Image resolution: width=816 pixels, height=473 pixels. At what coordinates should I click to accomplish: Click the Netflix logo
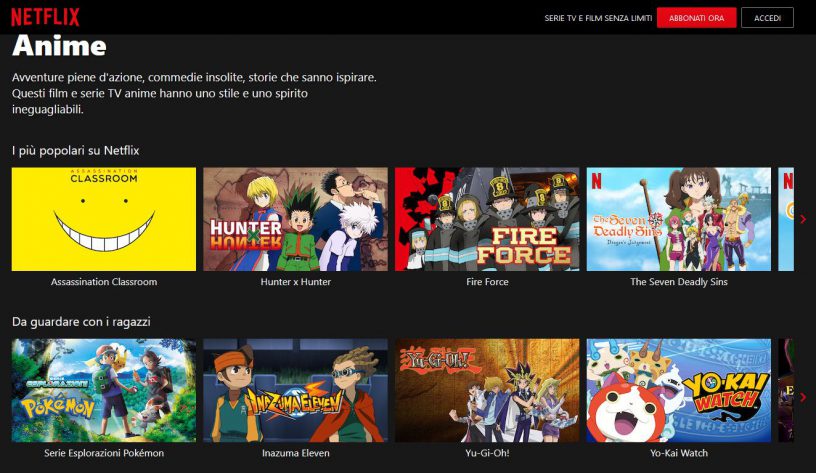click(45, 17)
